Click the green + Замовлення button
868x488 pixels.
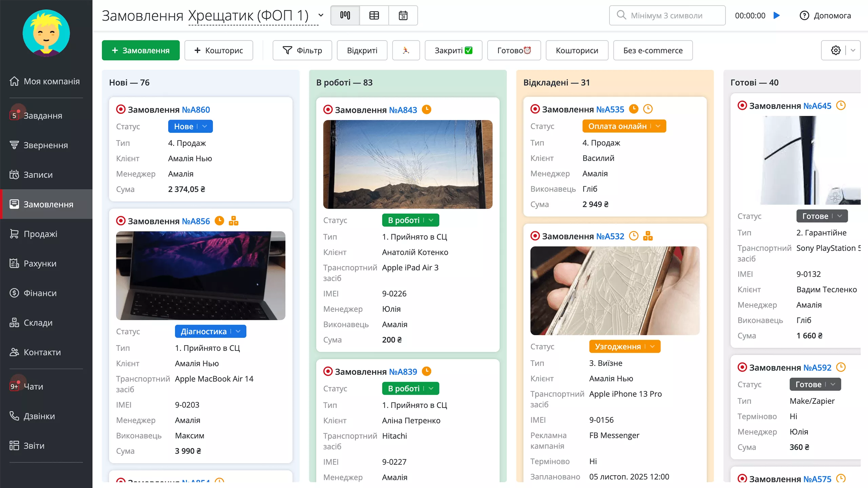140,50
